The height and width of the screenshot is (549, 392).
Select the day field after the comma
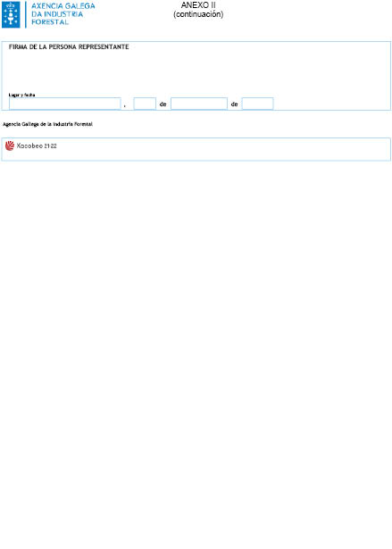point(145,104)
